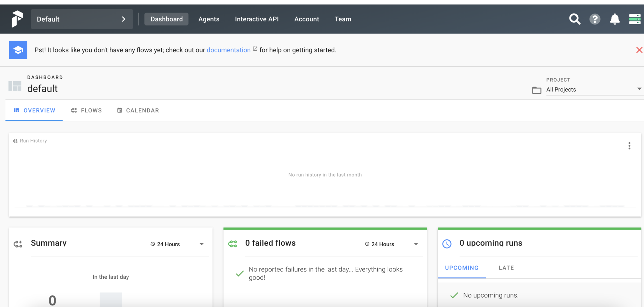644x307 pixels.
Task: Open the help question mark icon
Action: [595, 19]
